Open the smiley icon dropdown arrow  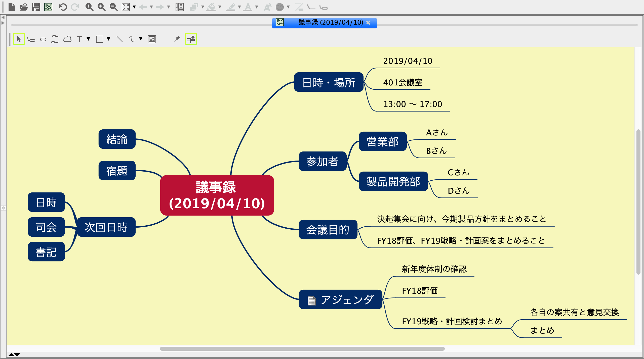pos(288,7)
